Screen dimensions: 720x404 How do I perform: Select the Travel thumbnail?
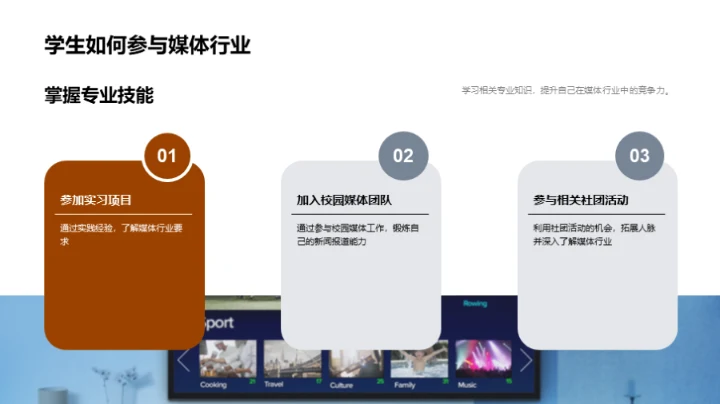(x=292, y=359)
